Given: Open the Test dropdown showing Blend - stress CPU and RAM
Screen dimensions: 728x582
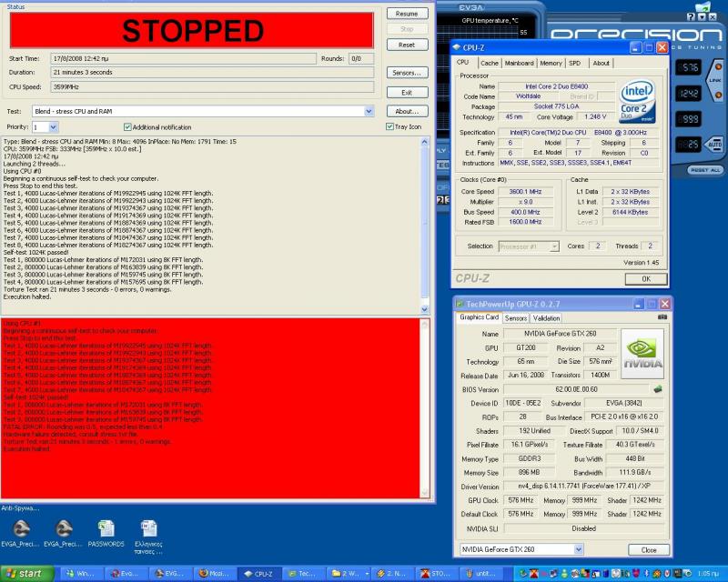Looking at the screenshot, I should coord(369,111).
